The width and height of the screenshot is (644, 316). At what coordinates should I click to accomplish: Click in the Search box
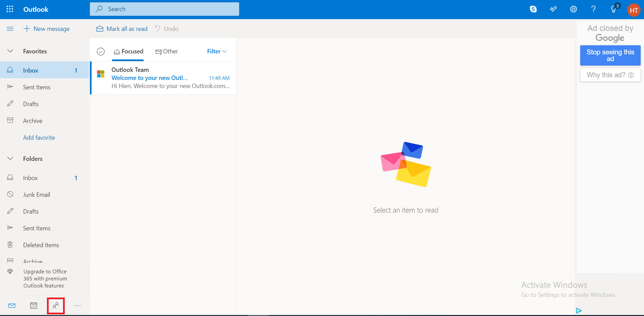[x=164, y=9]
